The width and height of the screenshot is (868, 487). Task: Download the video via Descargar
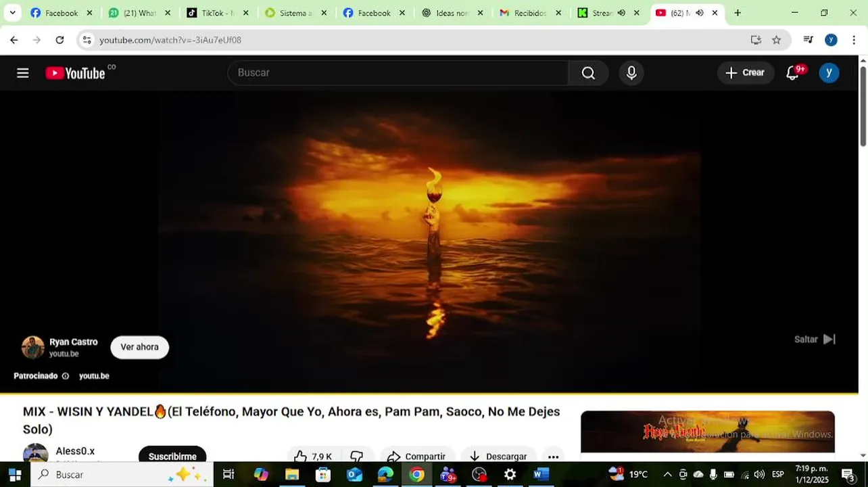tap(498, 457)
